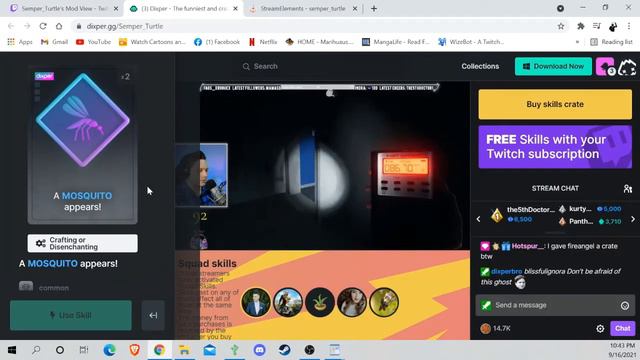
Task: Open the Reading list
Action: [611, 42]
